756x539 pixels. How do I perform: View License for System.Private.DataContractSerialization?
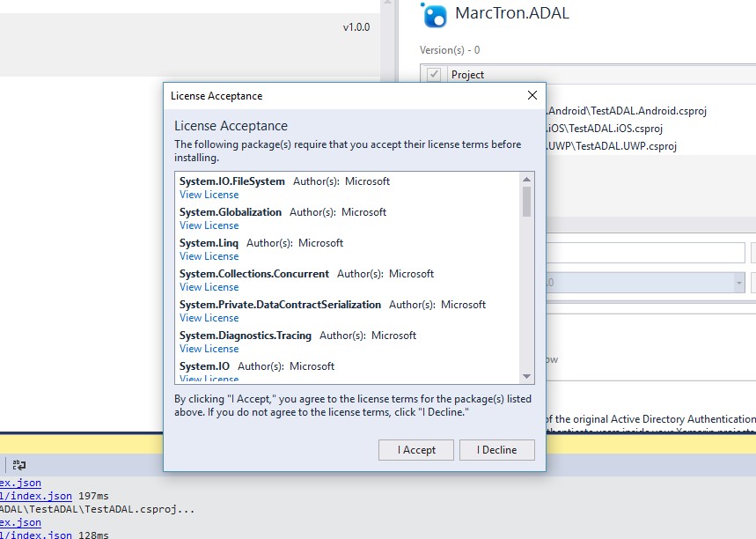[209, 318]
